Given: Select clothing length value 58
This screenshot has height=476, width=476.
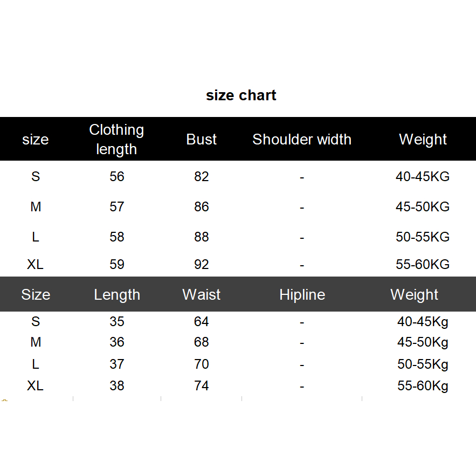Looking at the screenshot, I should coord(117,237).
